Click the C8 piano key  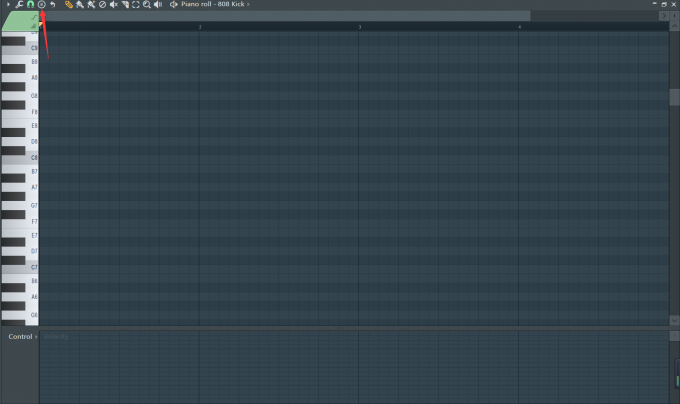tap(20, 158)
